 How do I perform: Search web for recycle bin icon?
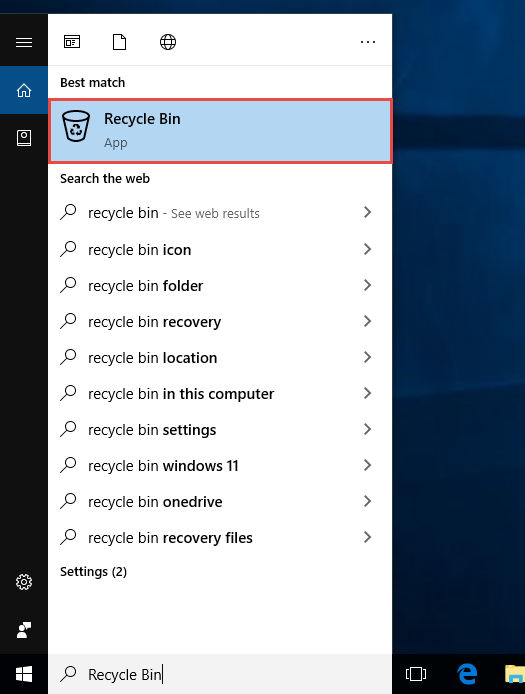click(x=220, y=249)
